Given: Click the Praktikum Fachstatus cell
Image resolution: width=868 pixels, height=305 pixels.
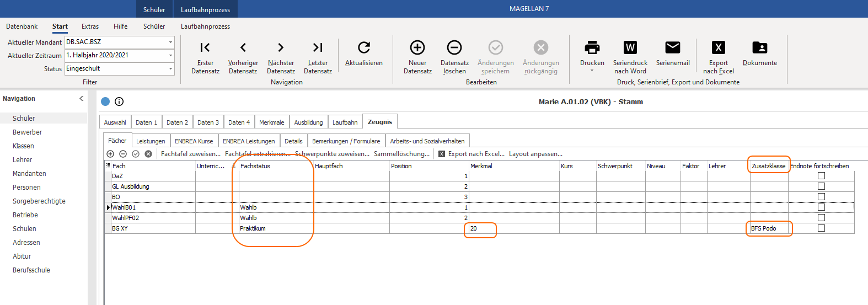Looking at the screenshot, I should click(276, 228).
